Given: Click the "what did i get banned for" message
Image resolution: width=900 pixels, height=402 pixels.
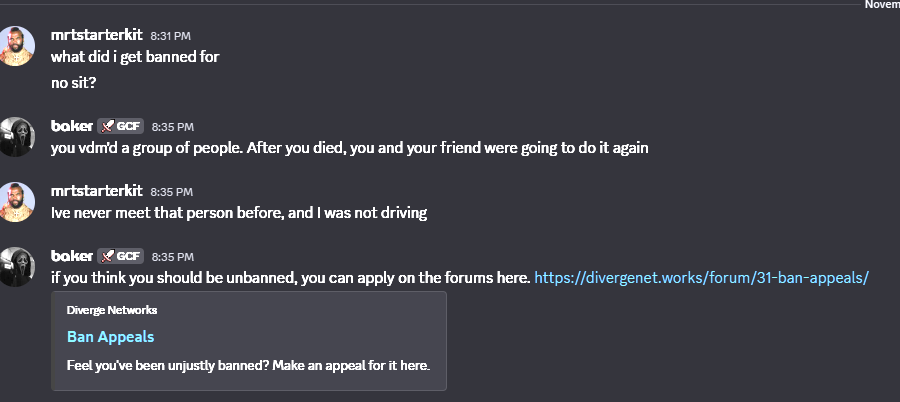Looking at the screenshot, I should [x=135, y=57].
